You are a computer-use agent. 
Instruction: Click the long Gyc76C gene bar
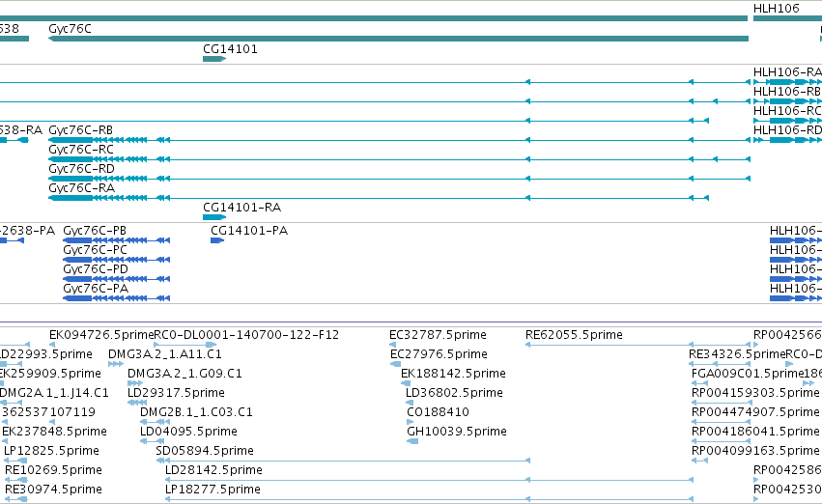[x=398, y=39]
